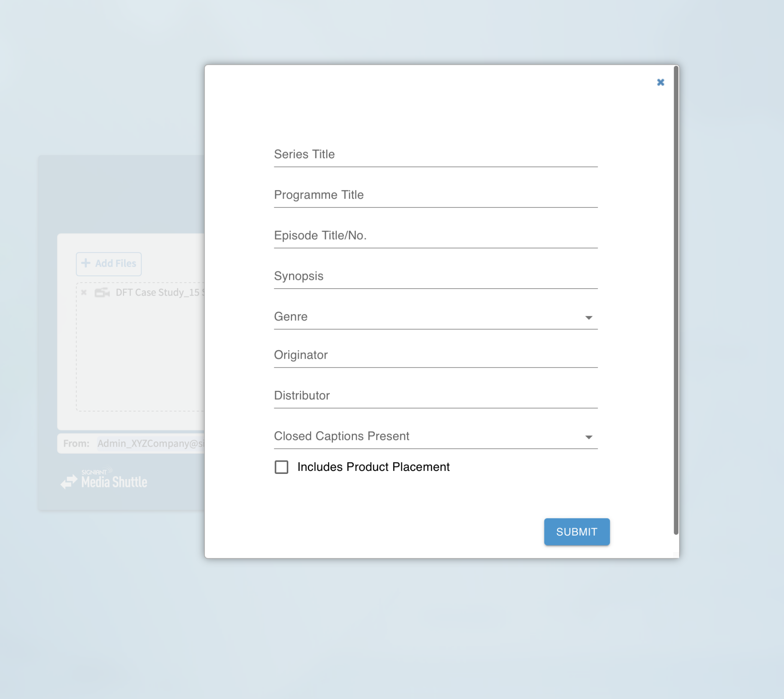784x699 pixels.
Task: Click into the Synopsis field
Action: [435, 276]
